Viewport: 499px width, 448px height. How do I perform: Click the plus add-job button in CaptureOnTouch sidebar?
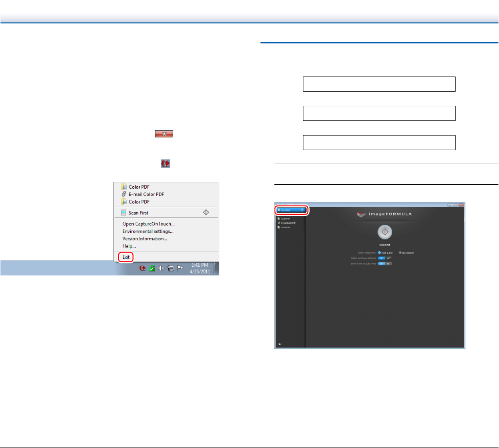pos(279,344)
